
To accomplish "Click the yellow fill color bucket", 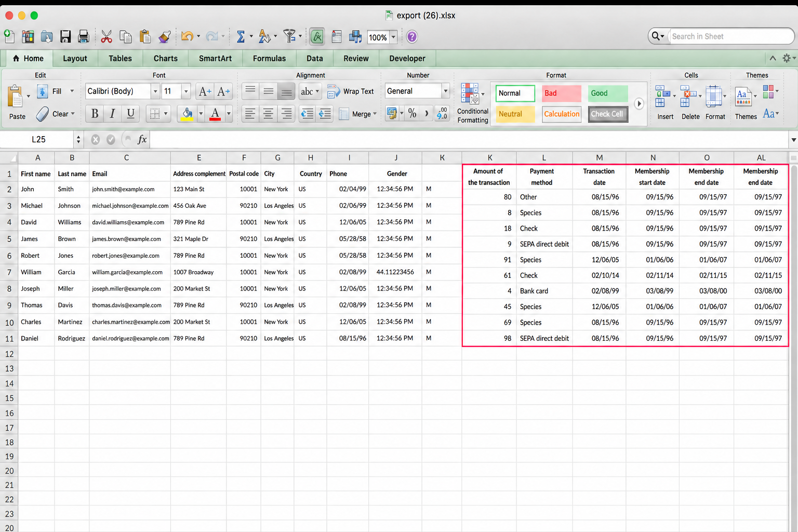I will click(187, 113).
